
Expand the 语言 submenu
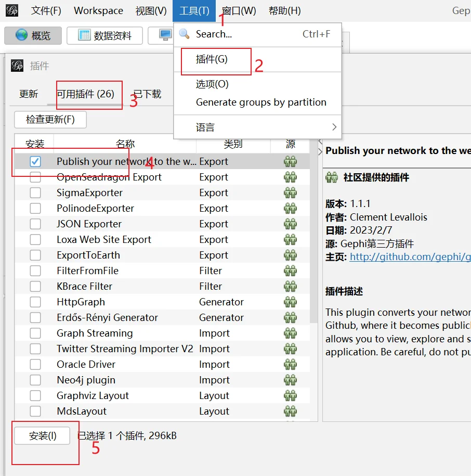[258, 127]
